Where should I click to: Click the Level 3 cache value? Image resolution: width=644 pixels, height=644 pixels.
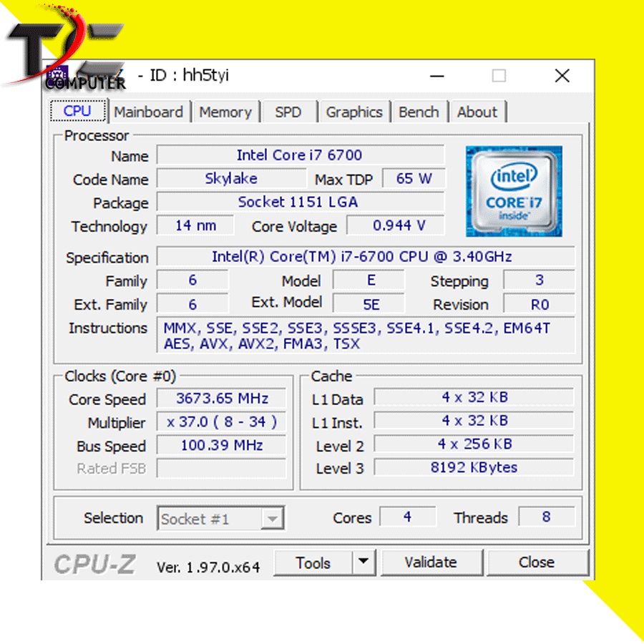pyautogui.click(x=474, y=468)
